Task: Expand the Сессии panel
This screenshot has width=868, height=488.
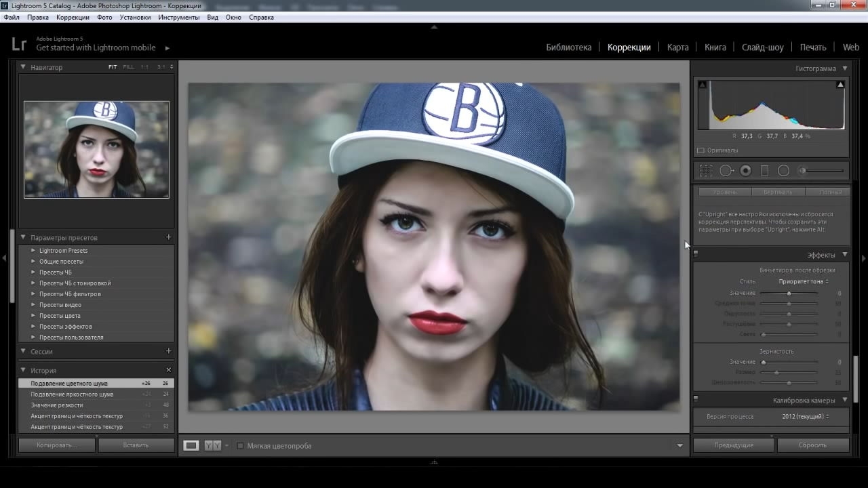Action: 23,351
